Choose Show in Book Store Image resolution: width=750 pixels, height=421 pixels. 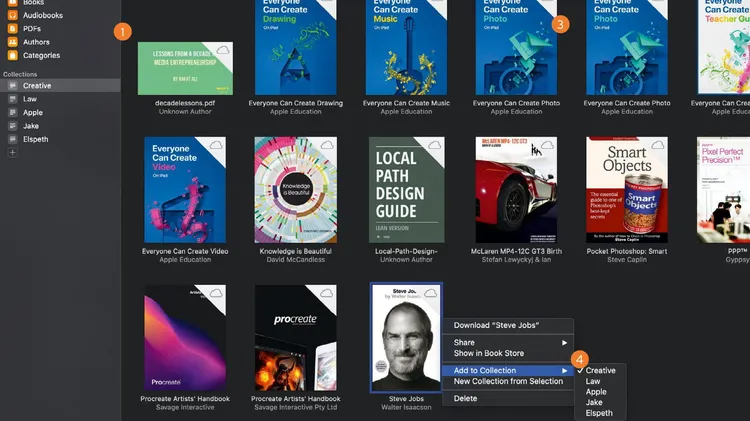(488, 353)
